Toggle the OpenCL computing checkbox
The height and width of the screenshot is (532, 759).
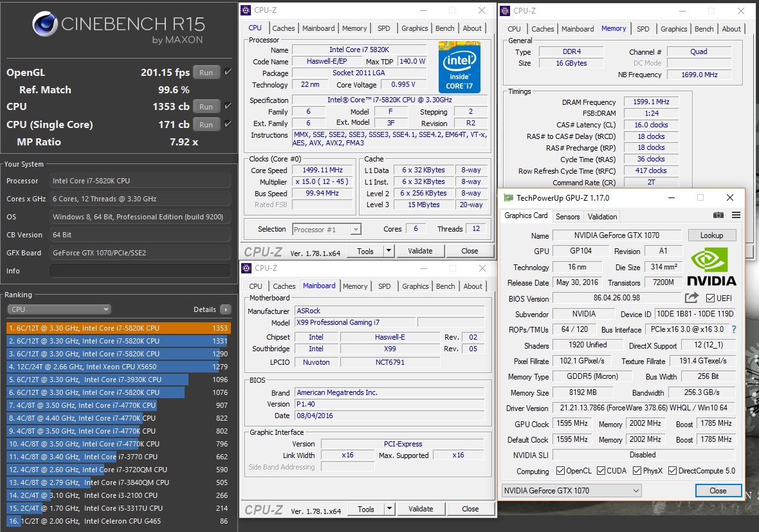560,470
